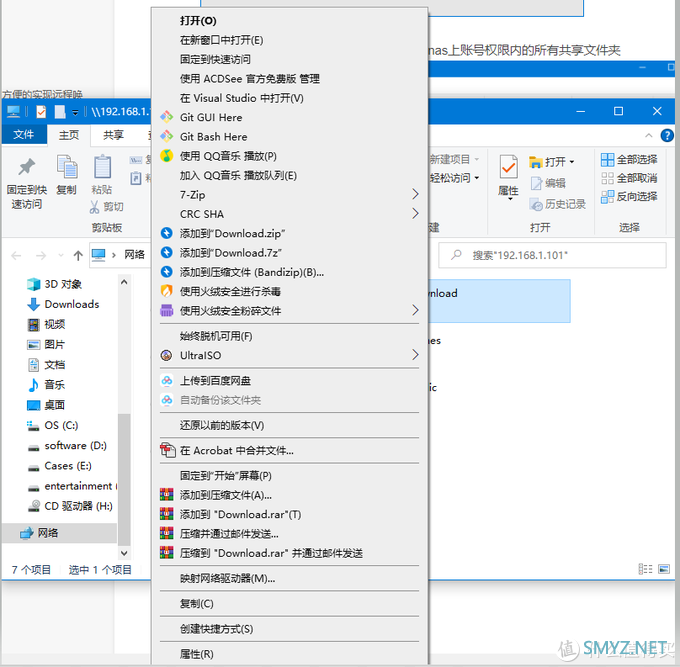Click the search magnifier icon
680x667 pixels.
tap(456, 255)
